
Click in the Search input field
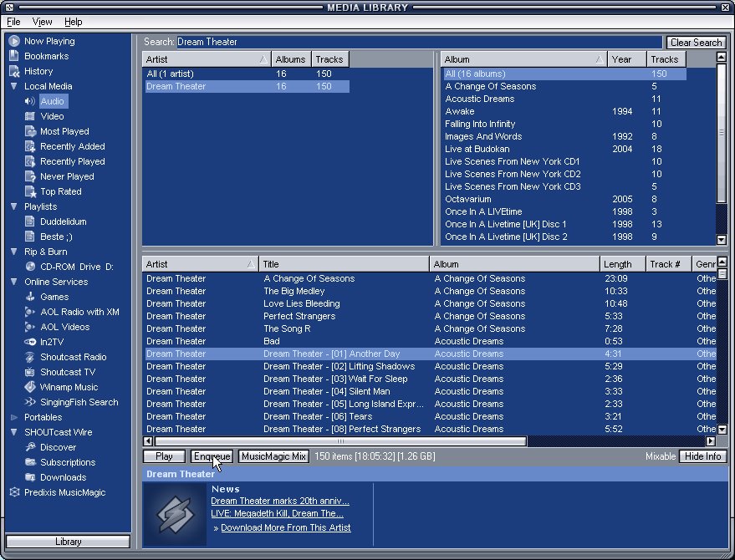418,42
